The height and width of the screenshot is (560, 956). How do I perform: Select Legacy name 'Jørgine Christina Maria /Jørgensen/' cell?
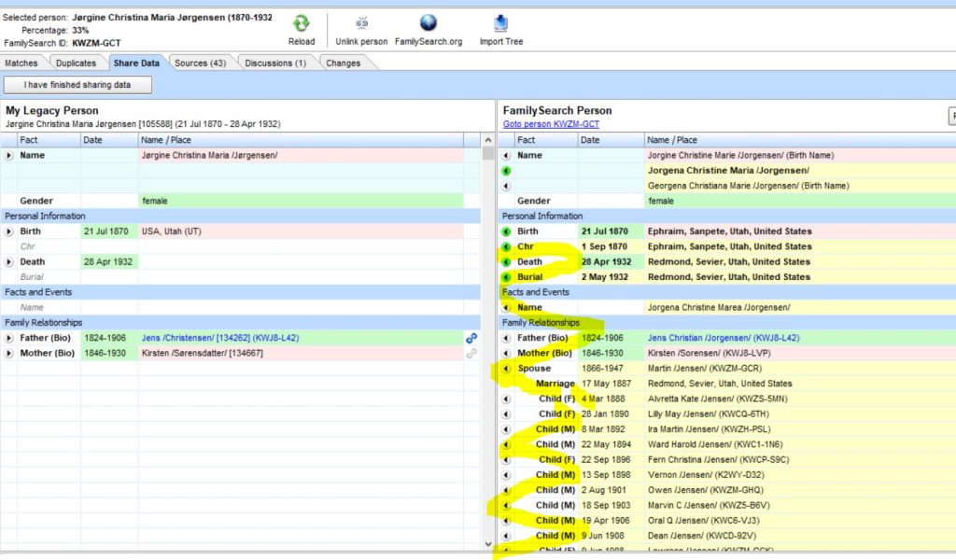click(x=301, y=155)
